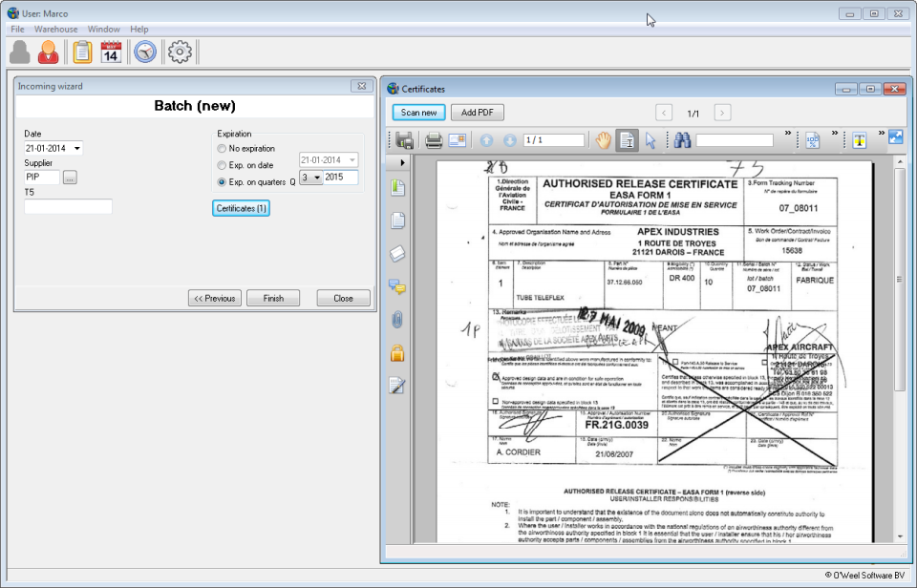The width and height of the screenshot is (917, 588).
Task: Click the clock icon in the toolbar
Action: (x=145, y=52)
